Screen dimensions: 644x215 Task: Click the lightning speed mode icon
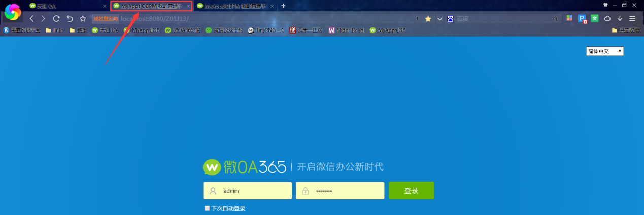(x=417, y=19)
